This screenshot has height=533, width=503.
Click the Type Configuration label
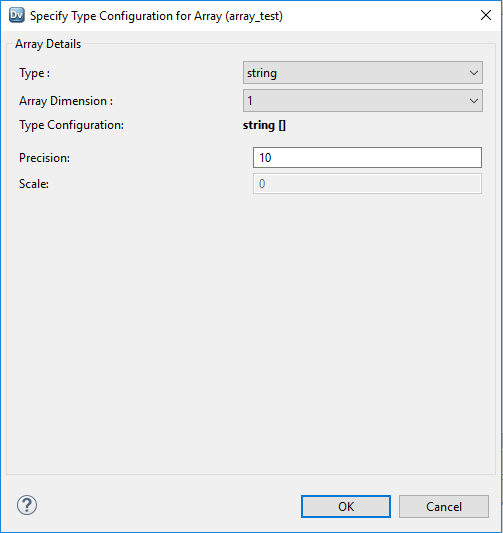pyautogui.click(x=71, y=125)
